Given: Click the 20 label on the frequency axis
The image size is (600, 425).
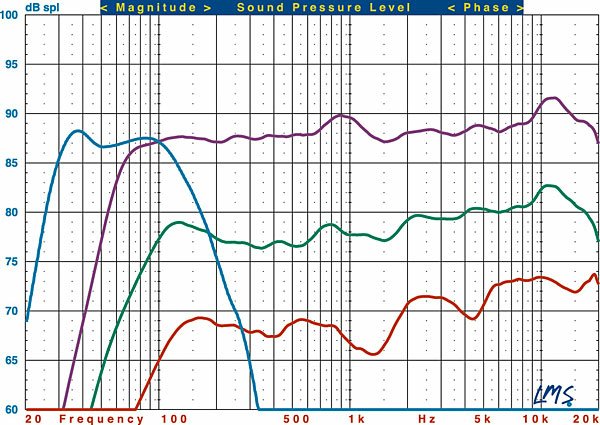Looking at the screenshot, I should (x=34, y=419).
